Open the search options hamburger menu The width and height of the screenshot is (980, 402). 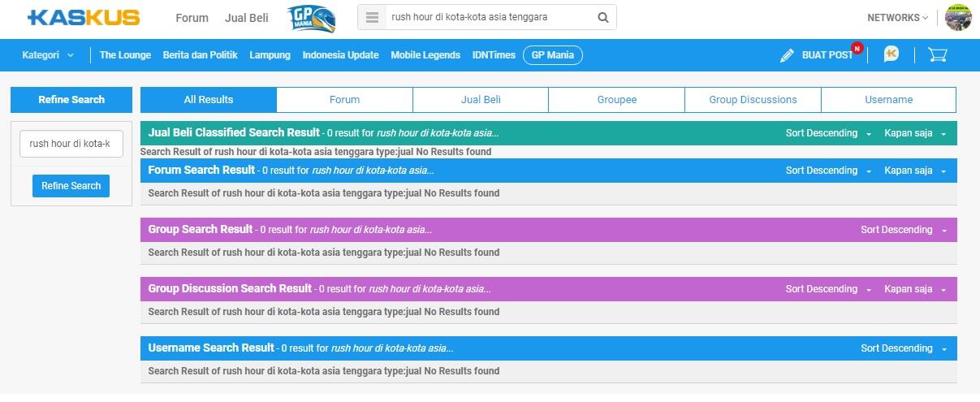click(372, 17)
